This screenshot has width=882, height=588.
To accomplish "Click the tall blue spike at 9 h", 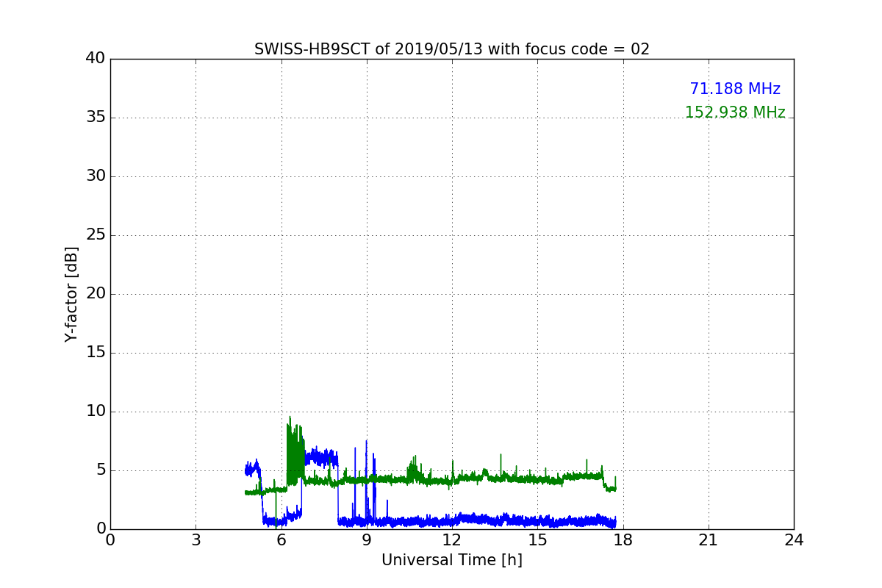I will click(x=366, y=481).
